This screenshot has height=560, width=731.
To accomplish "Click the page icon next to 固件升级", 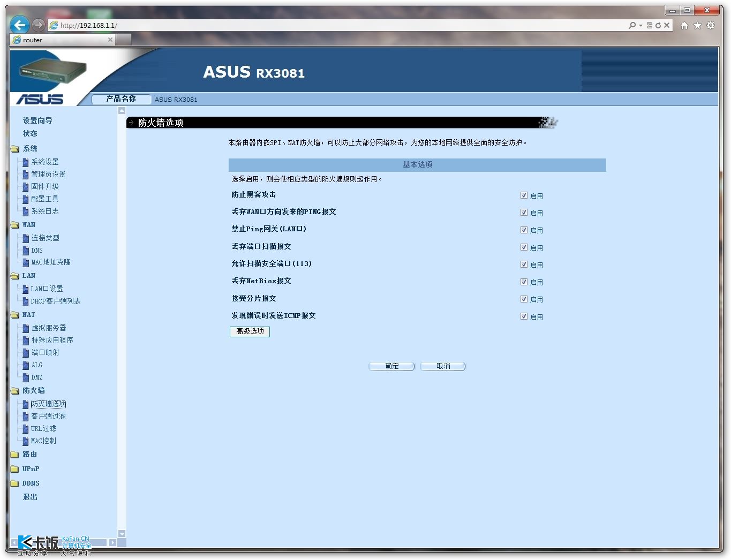I will coord(25,186).
